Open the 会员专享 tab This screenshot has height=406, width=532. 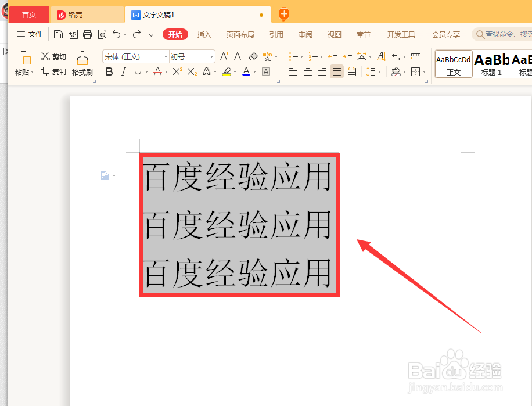pyautogui.click(x=446, y=35)
